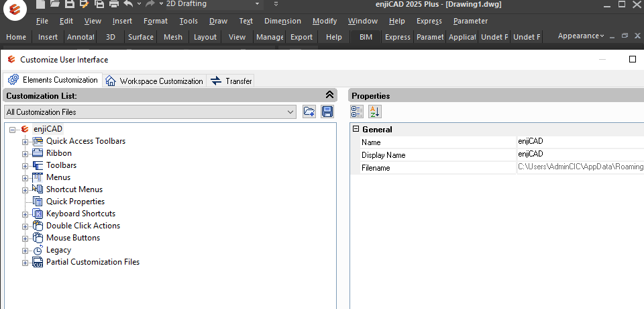Screen dimensions: 644x309
Task: Collapse the enjiCAD root tree node
Action: click(12, 130)
